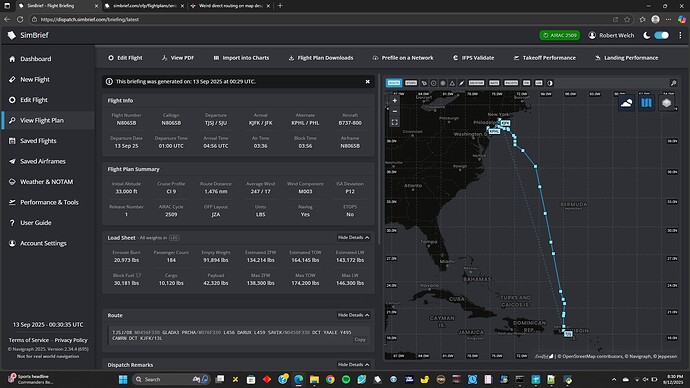
Task: Toggle the LBS weight units badge
Action: coord(174,238)
